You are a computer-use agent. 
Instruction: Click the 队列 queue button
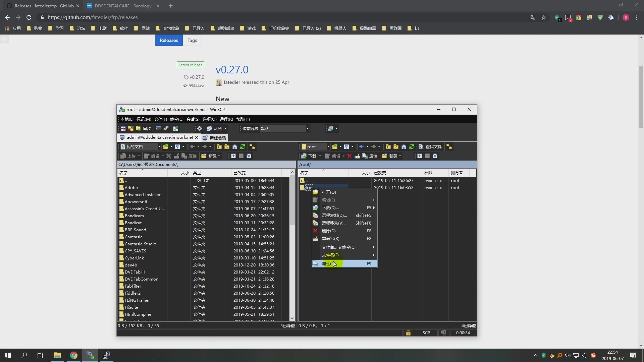tap(214, 128)
